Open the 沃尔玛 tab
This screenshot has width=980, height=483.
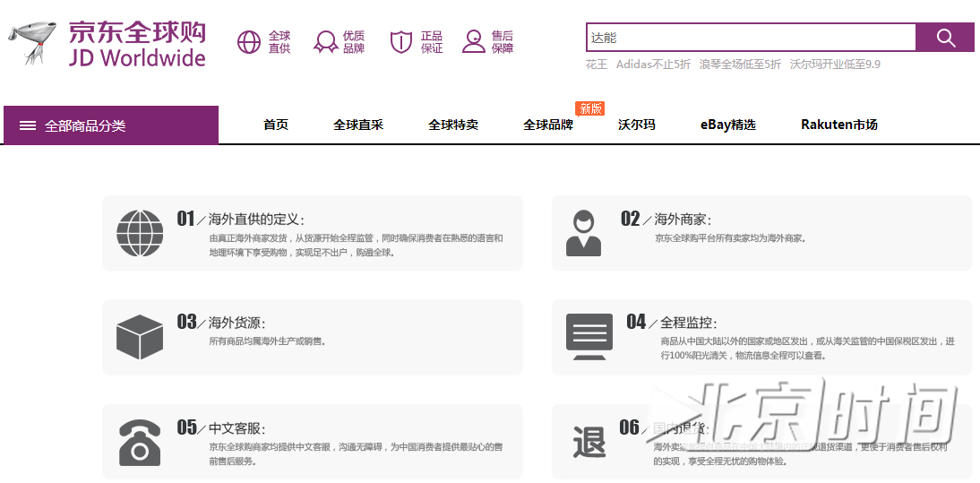(637, 125)
